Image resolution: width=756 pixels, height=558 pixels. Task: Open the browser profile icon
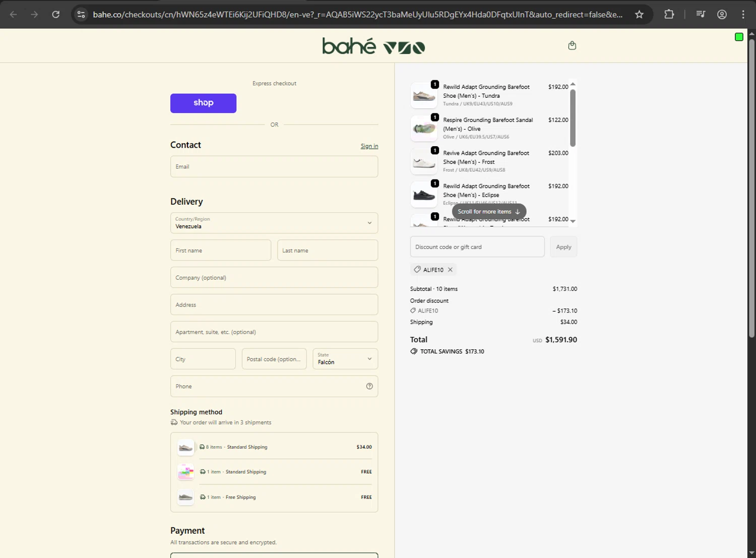click(x=722, y=14)
